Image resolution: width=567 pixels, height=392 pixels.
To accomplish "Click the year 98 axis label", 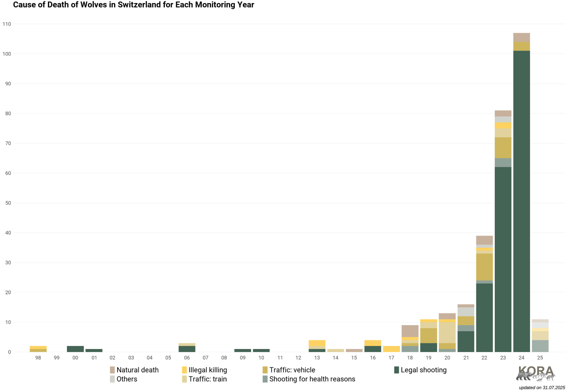I will (38, 358).
